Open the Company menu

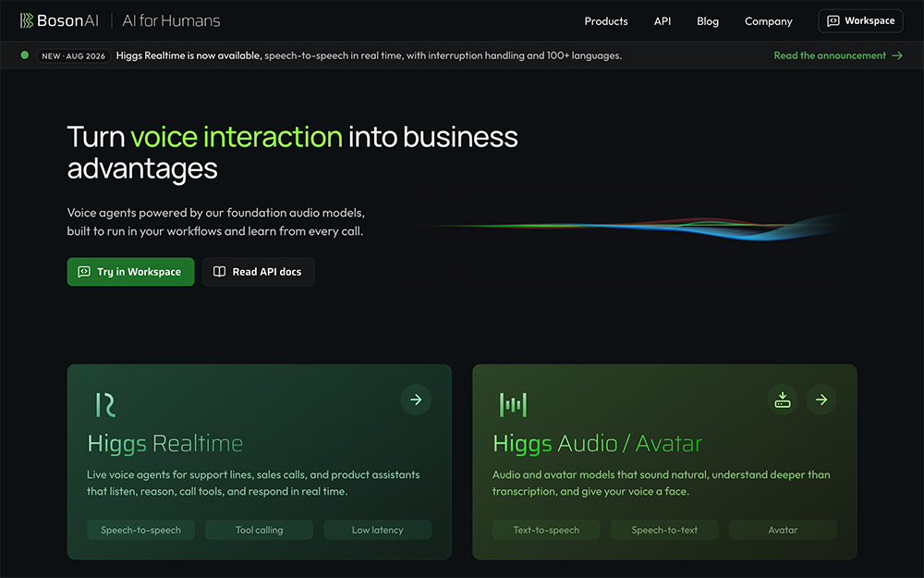pyautogui.click(x=769, y=21)
